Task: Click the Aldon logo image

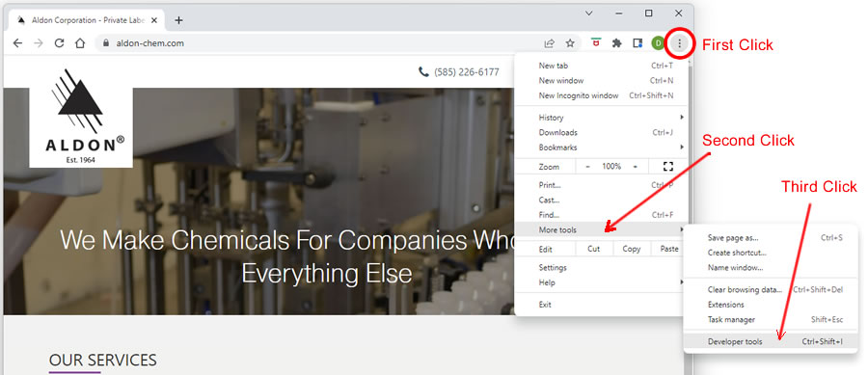Action: [x=81, y=117]
